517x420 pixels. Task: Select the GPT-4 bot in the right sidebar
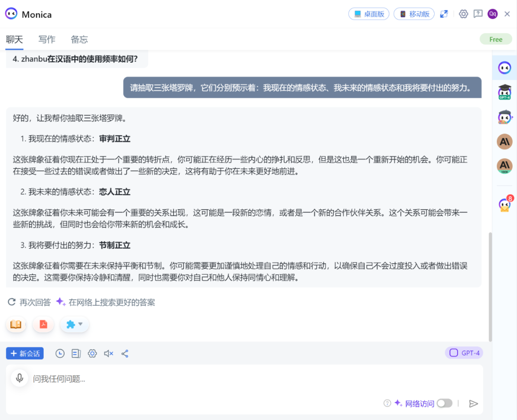point(505,92)
